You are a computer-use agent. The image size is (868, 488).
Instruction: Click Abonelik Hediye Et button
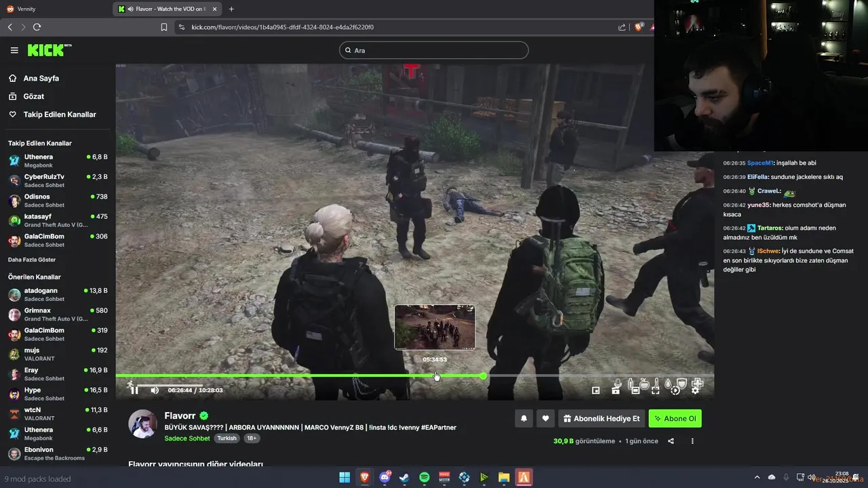pyautogui.click(x=601, y=419)
